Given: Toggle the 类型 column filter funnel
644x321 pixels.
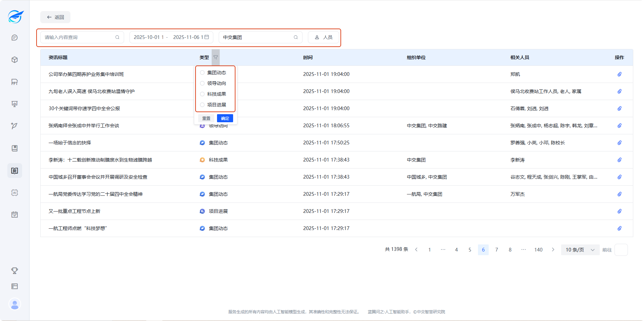Looking at the screenshot, I should pos(216,57).
